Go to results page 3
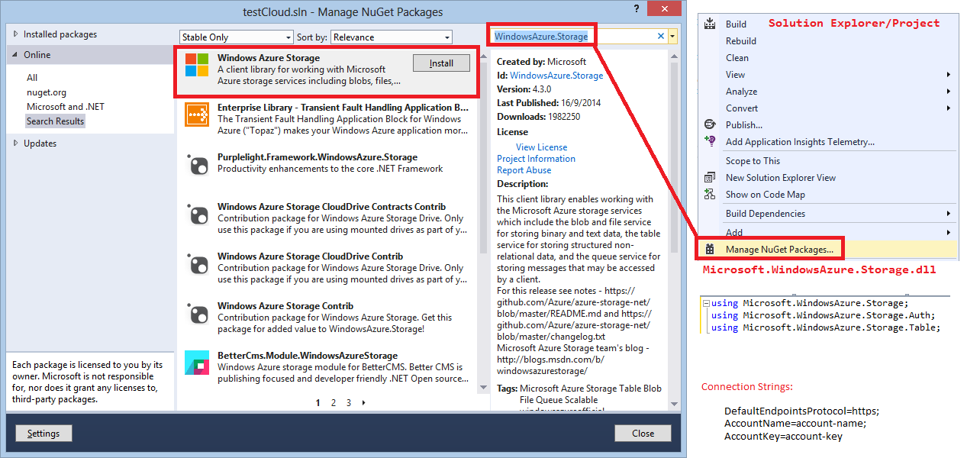The width and height of the screenshot is (980, 458). point(349,402)
